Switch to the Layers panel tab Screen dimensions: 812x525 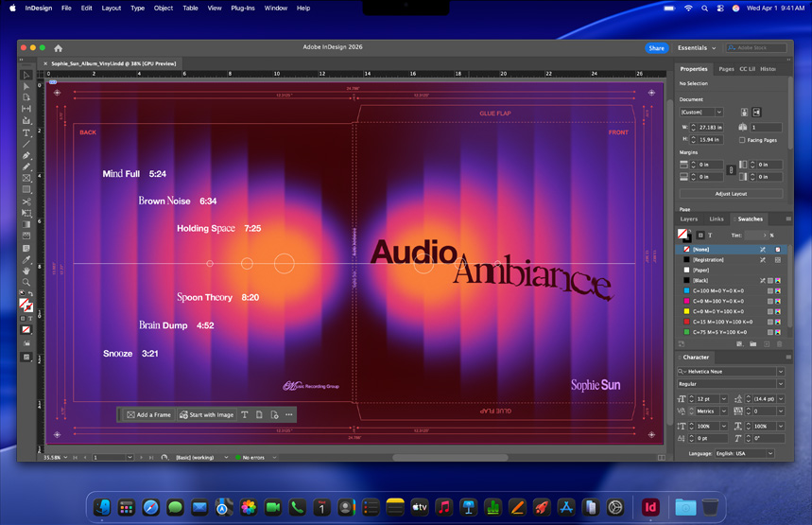[x=689, y=219]
